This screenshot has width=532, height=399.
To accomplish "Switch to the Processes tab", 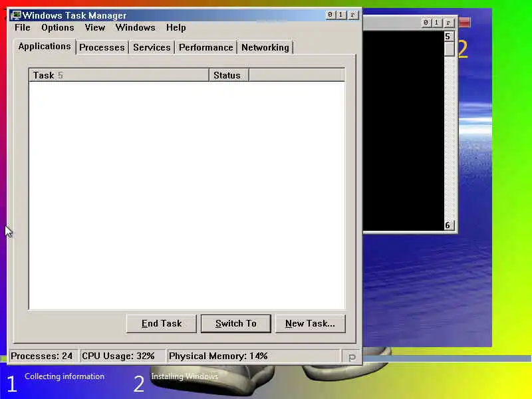I will pyautogui.click(x=102, y=47).
